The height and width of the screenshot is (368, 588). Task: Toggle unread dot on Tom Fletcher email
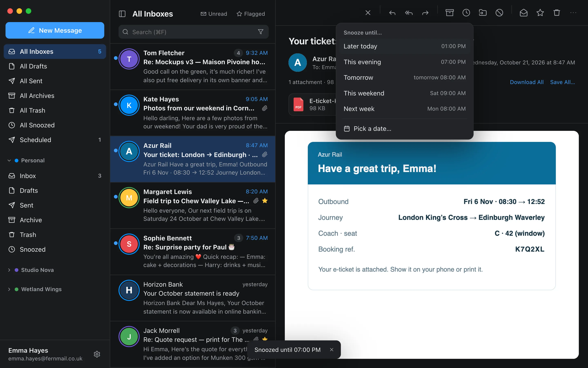[x=116, y=58]
